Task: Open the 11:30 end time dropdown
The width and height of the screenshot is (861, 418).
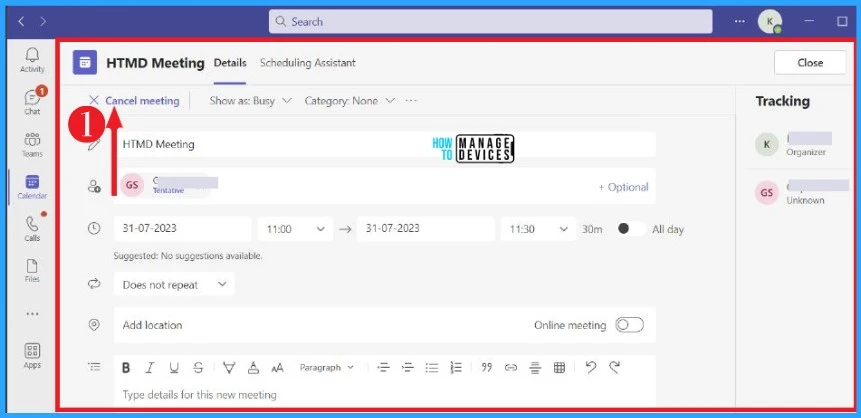Action: coord(539,229)
